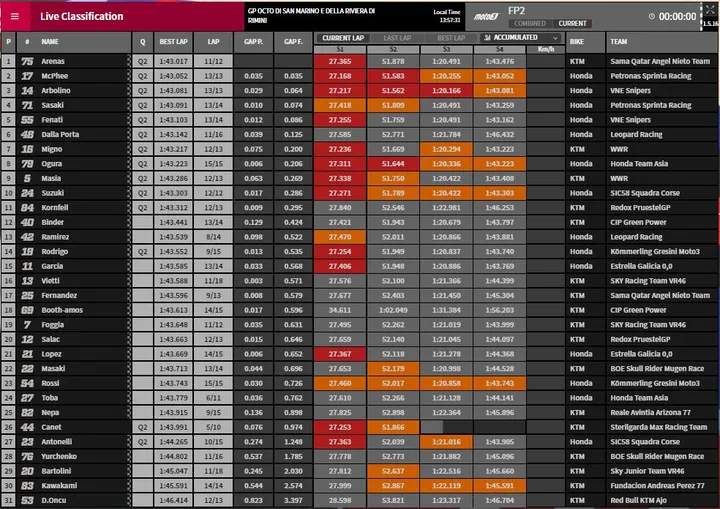
Task: Select rider Suzuki name
Action: (52, 193)
